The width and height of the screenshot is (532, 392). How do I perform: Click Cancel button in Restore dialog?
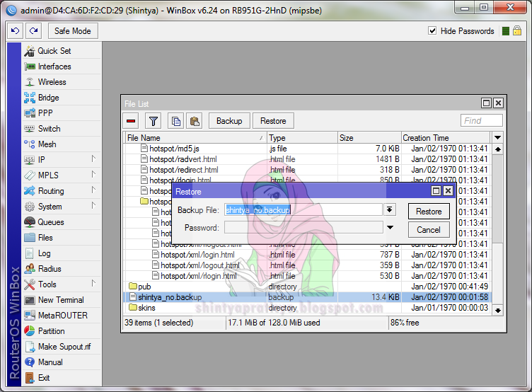[429, 230]
